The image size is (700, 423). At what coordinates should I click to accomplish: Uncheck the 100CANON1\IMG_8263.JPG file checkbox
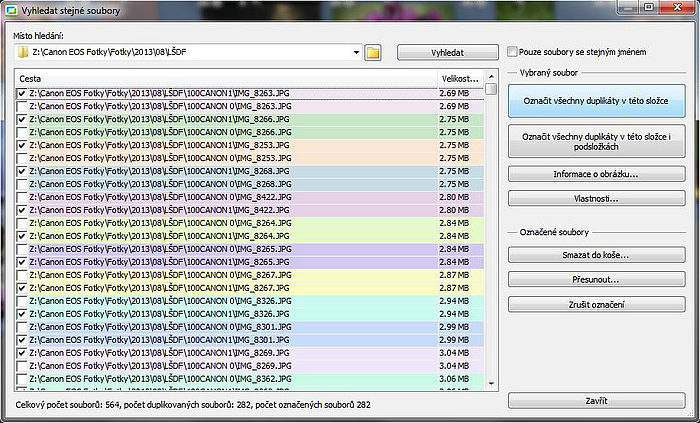22,93
